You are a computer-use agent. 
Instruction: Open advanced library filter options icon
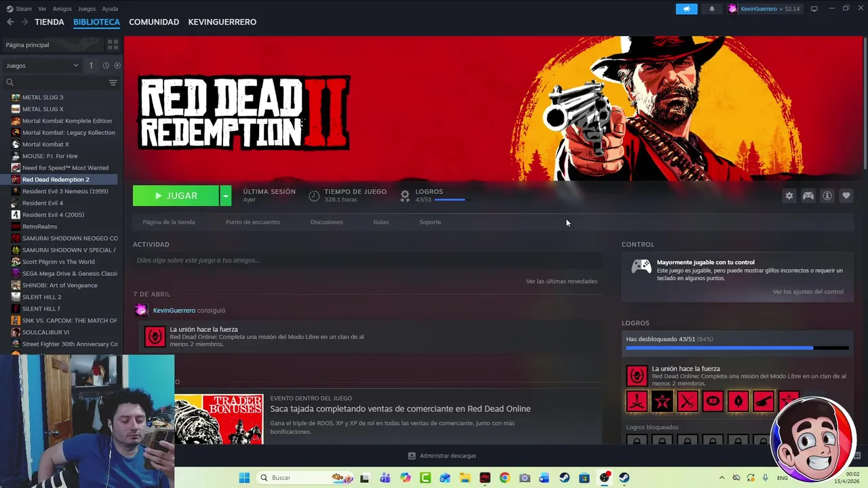[113, 82]
